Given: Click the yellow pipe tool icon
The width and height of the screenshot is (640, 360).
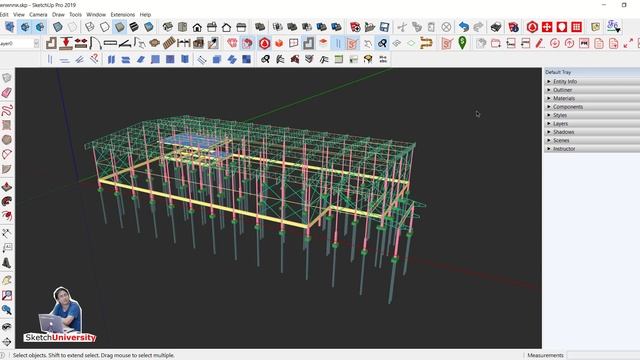Looking at the screenshot, I should point(426,43).
